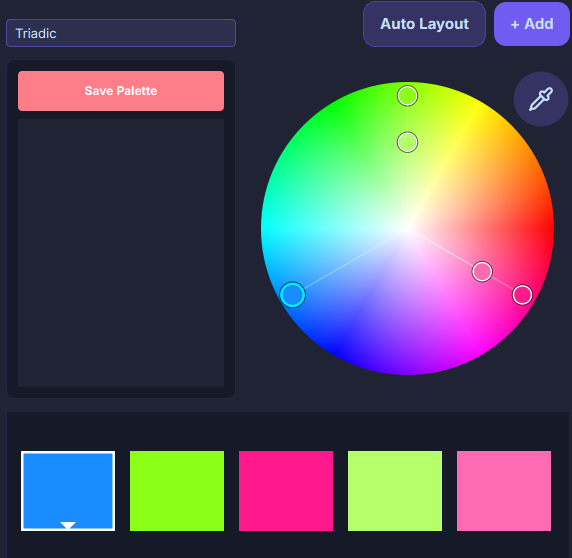Click the inner pale green wheel handle
Screen dimensions: 572x558
click(407, 142)
